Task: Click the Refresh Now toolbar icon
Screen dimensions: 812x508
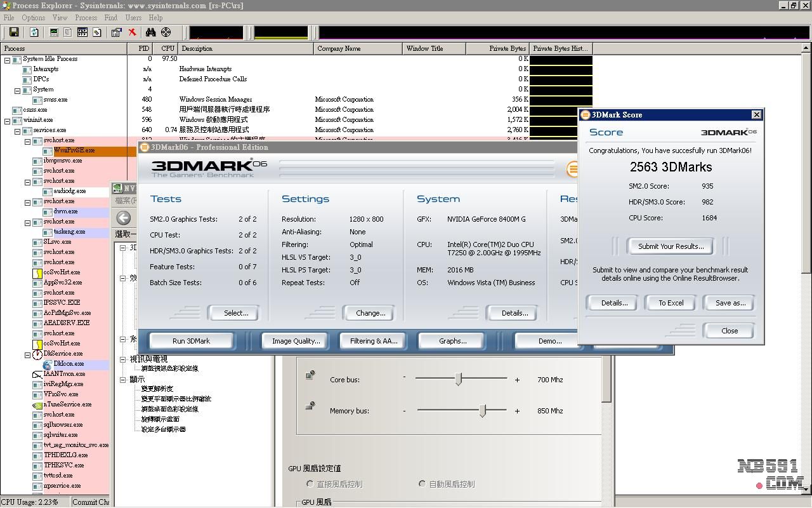Action: (x=34, y=32)
